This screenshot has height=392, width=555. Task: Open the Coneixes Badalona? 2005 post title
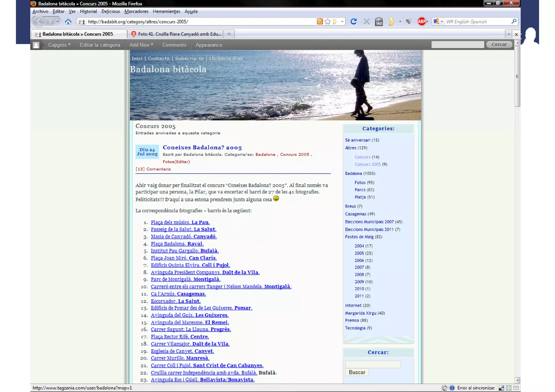tap(202, 148)
